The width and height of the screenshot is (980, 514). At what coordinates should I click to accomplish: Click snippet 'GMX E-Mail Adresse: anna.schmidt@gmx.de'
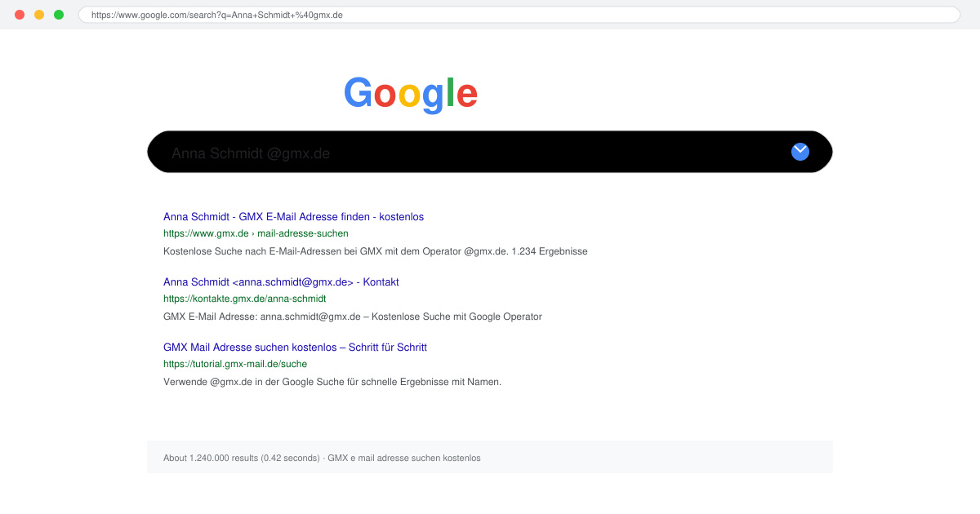point(352,317)
